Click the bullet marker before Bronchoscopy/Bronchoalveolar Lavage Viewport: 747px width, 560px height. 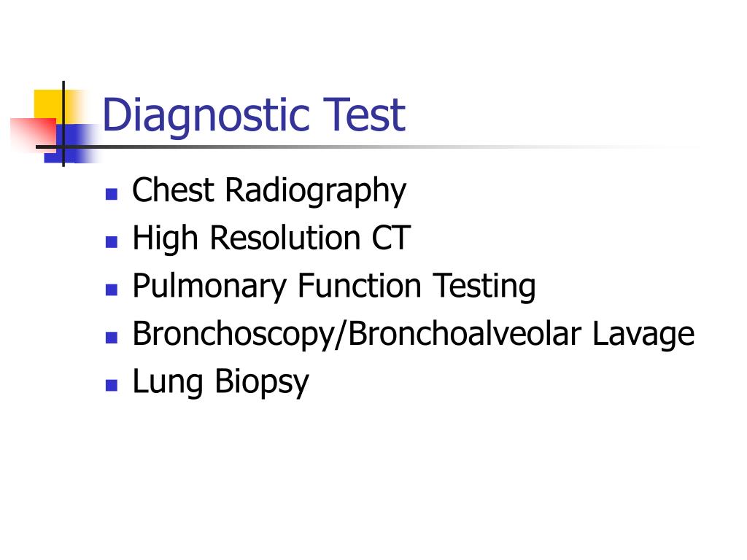click(112, 337)
